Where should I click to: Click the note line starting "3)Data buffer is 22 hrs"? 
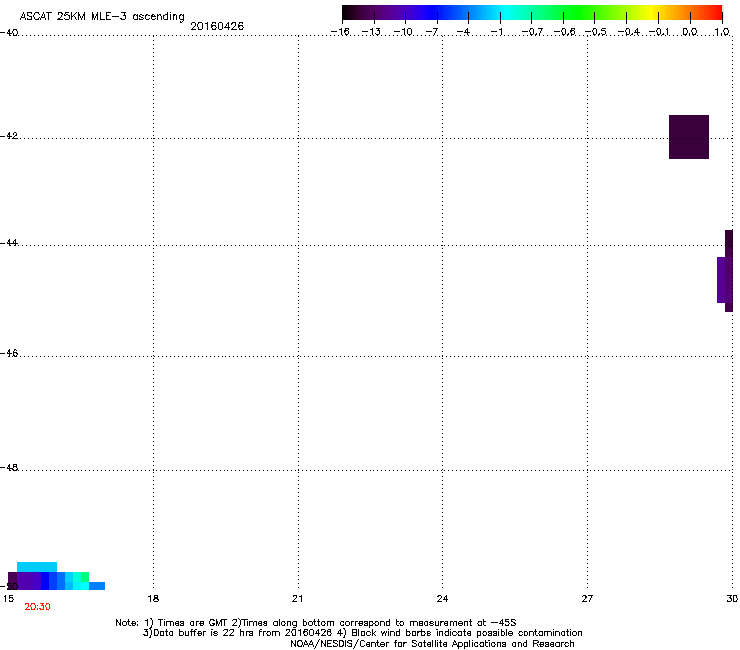362,633
